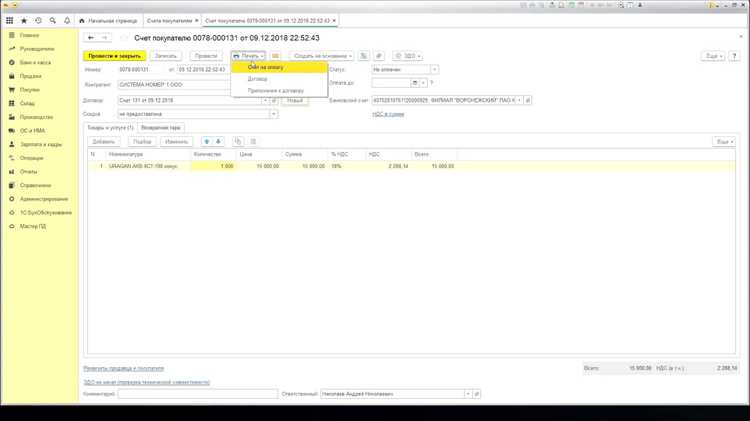
Task: Click Провести и закрыть button
Action: pos(115,56)
